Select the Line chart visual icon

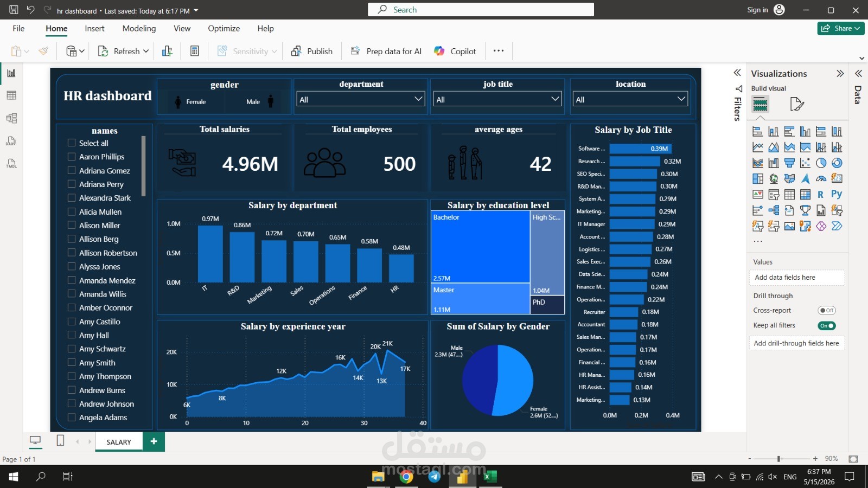pos(758,147)
